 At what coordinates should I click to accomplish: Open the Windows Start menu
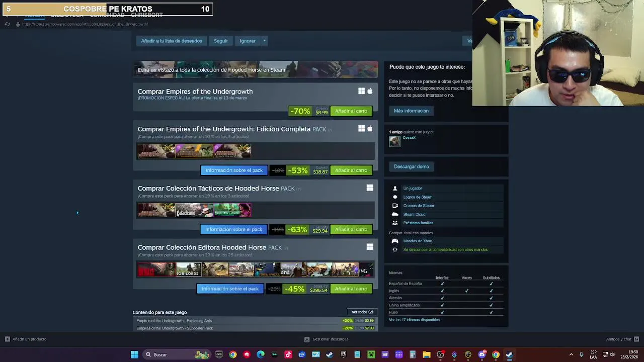point(134,354)
